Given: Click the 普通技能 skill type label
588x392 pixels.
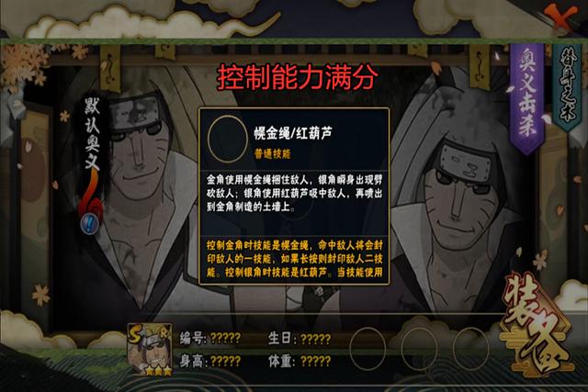Looking at the screenshot, I should 273,154.
